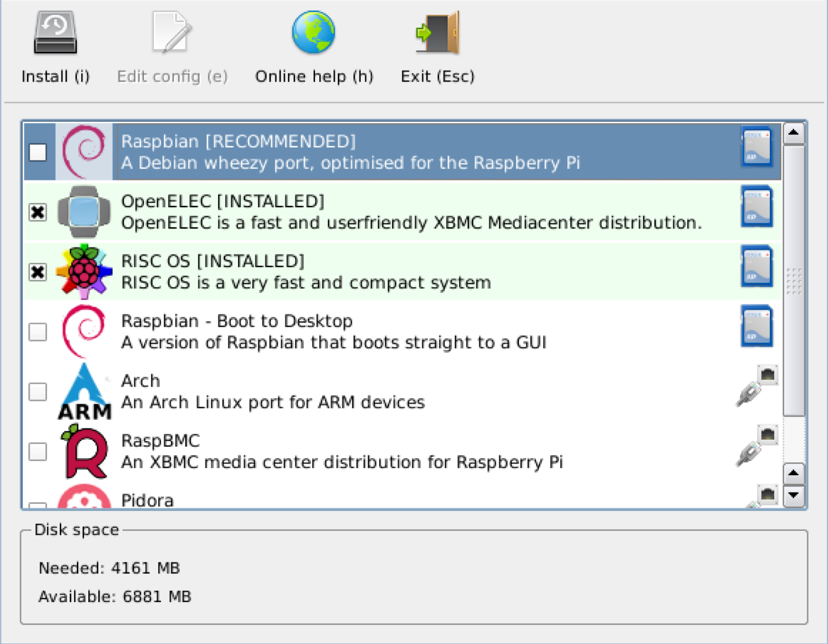828x644 pixels.
Task: Click SD card icon in Boot to Desktop row
Action: [x=757, y=326]
